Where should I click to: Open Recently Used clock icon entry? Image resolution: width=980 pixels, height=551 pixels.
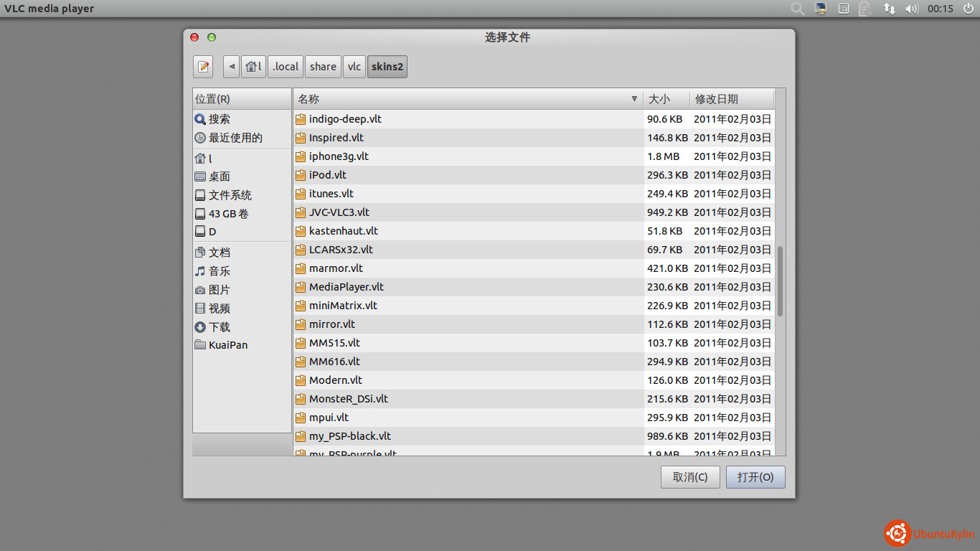(200, 138)
